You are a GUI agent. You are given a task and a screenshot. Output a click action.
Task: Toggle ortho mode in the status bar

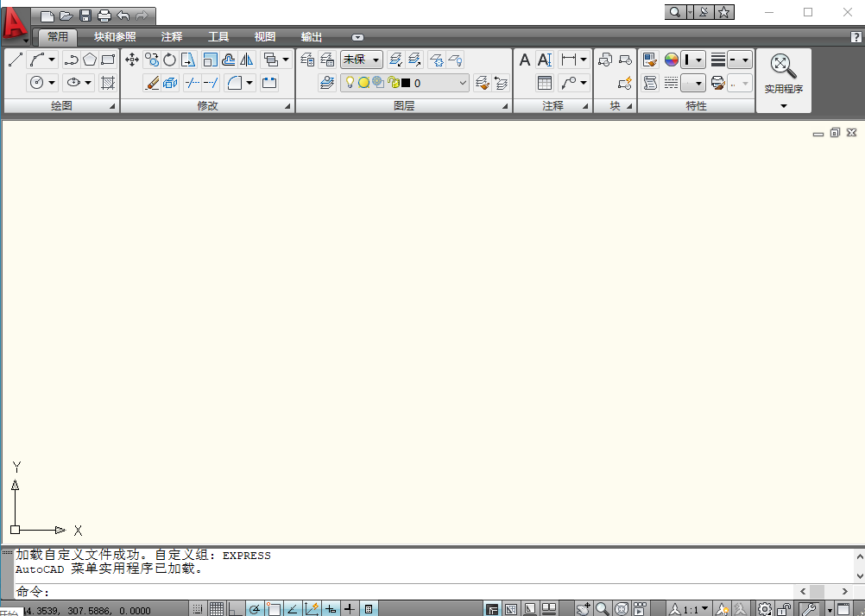(x=237, y=608)
